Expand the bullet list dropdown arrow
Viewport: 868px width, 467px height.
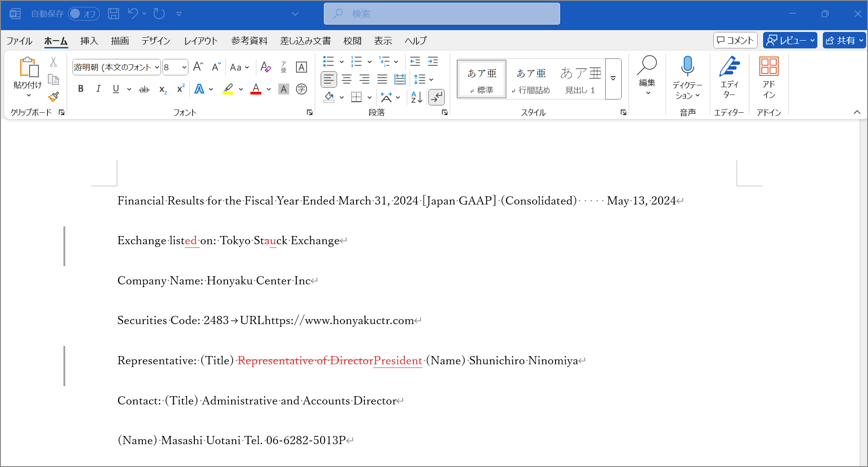tap(342, 61)
